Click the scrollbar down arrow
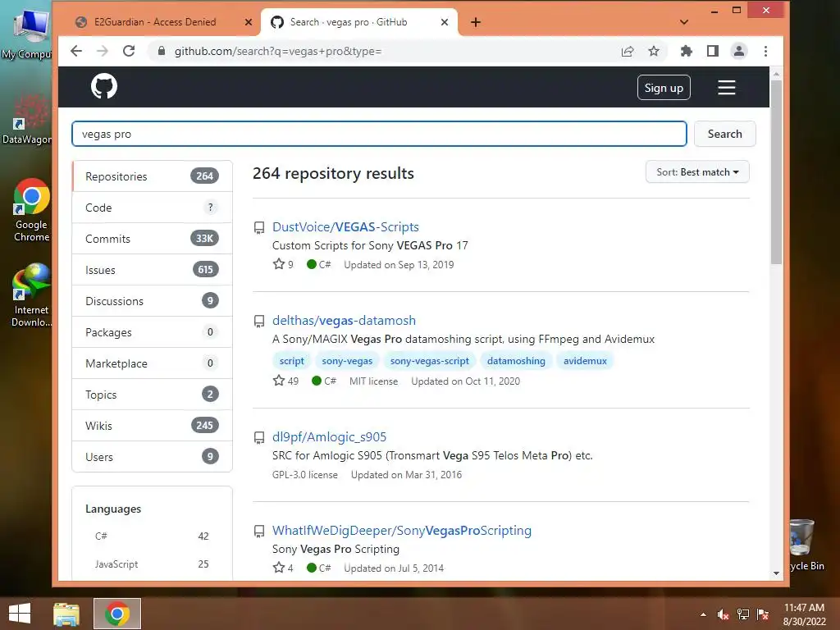This screenshot has width=840, height=630. click(776, 573)
